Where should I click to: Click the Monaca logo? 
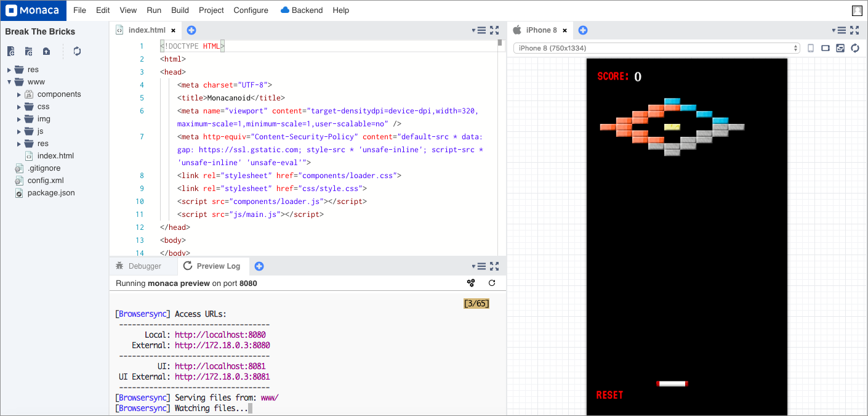tap(33, 10)
